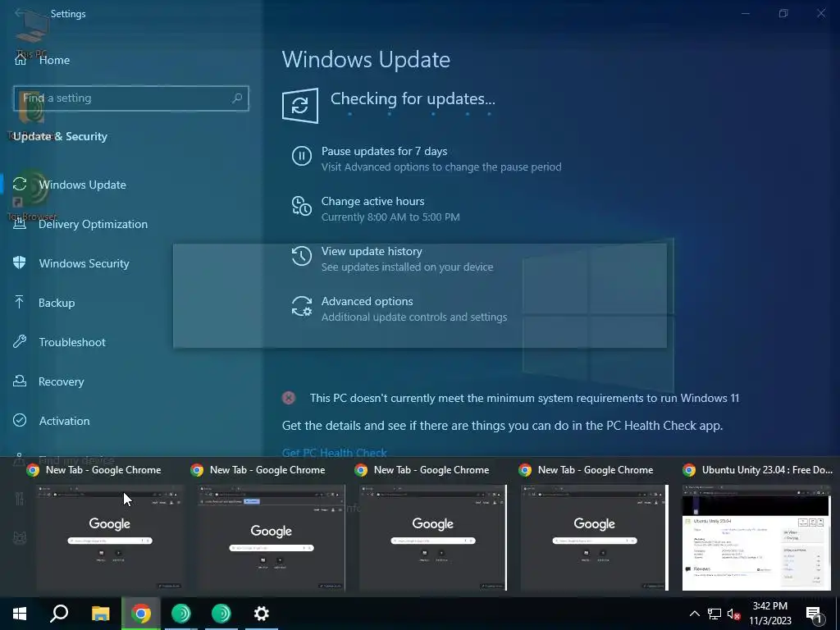
Task: Click the first green Tor Browser taskbar icon
Action: tap(181, 614)
